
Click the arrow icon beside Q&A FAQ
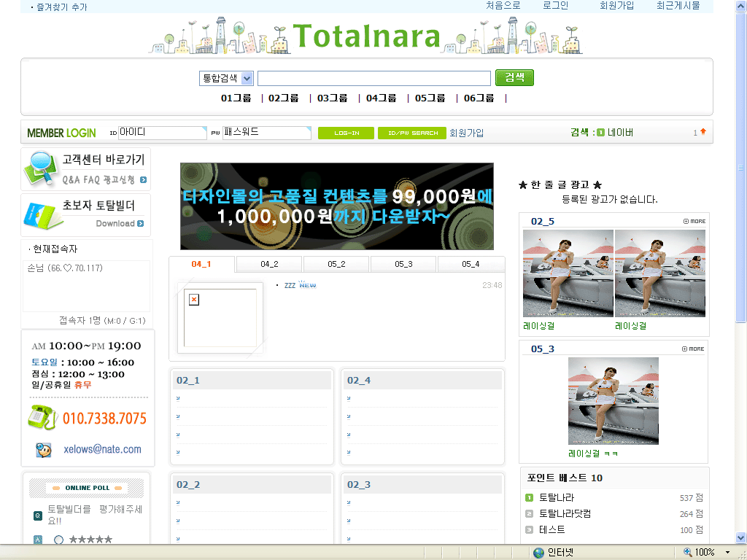pyautogui.click(x=144, y=180)
